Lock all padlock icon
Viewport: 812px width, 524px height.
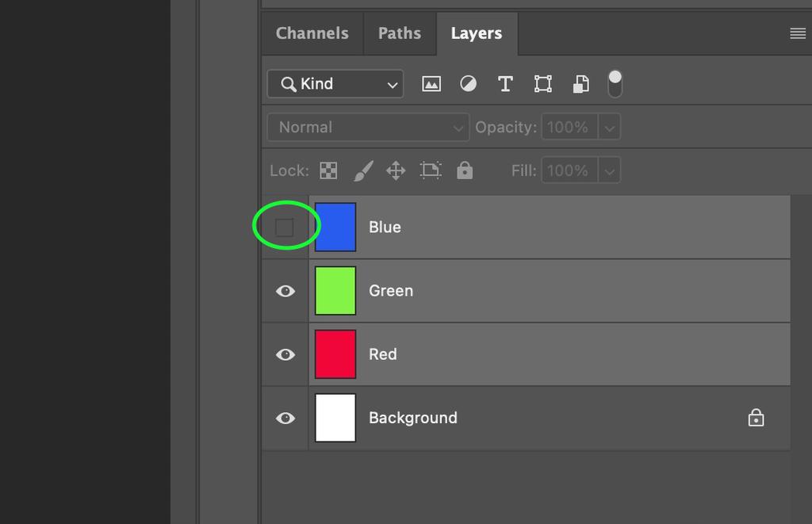point(465,170)
